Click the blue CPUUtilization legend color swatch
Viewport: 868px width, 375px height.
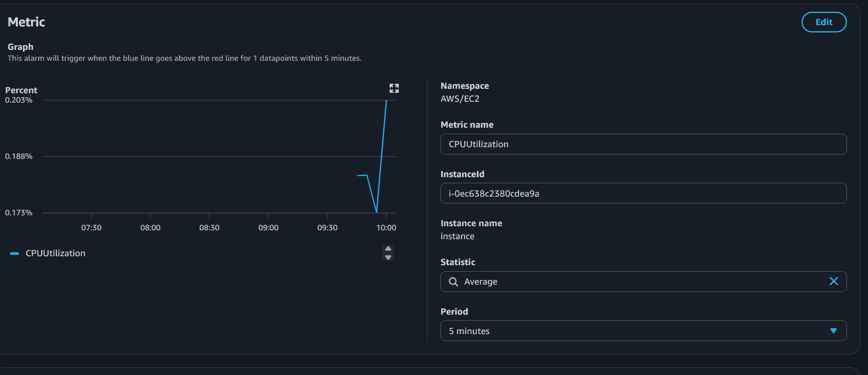tap(15, 253)
